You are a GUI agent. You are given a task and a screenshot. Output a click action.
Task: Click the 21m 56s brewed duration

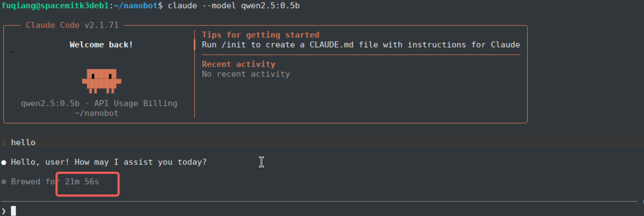click(x=82, y=182)
